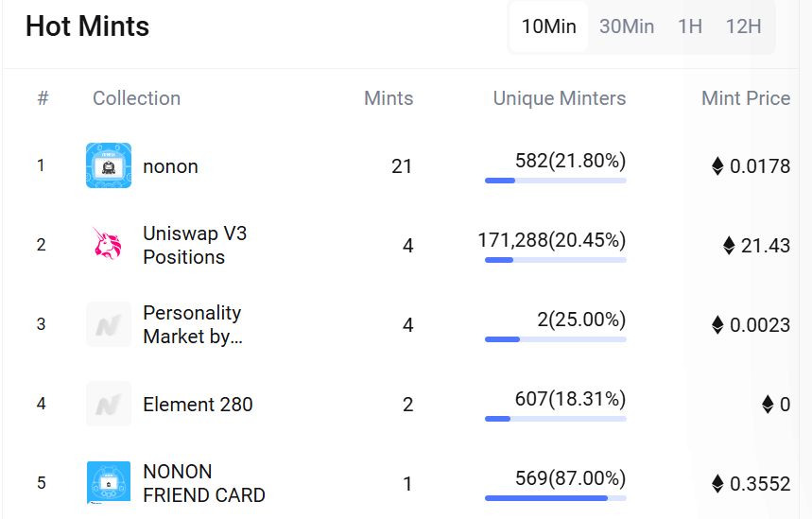Click the 87.00% unique minters progress bar
The height and width of the screenshot is (519, 812).
pos(555,497)
